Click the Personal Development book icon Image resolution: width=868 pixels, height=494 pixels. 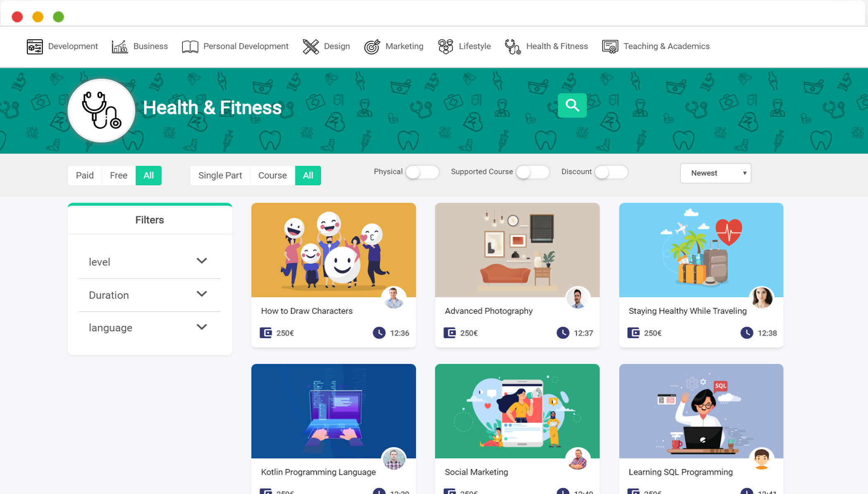[x=190, y=47]
